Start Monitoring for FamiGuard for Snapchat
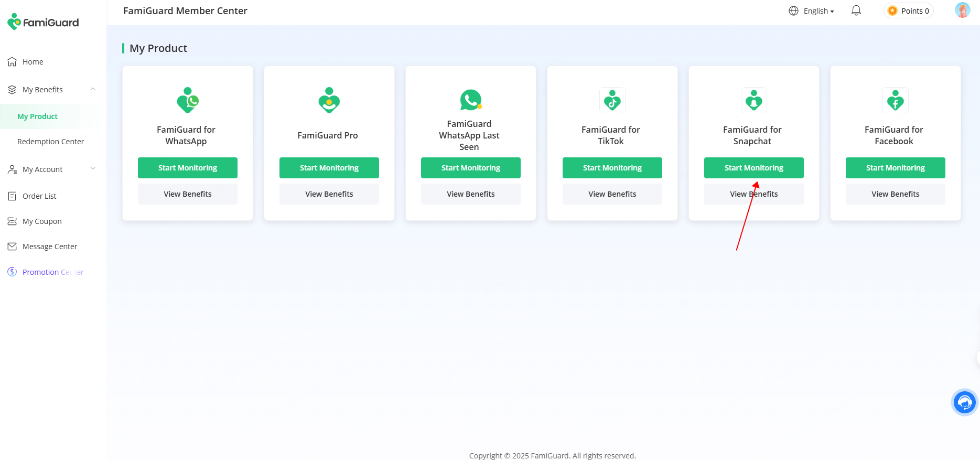The image size is (980, 460). [x=754, y=168]
